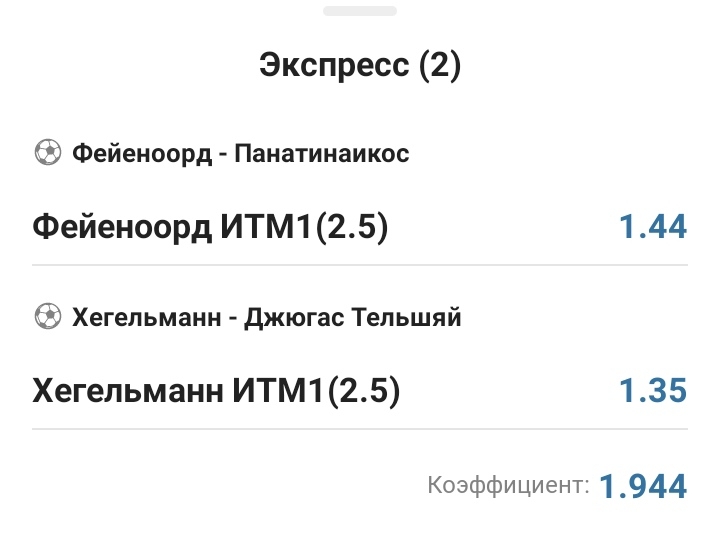Tap the 1.35 odds value
This screenshot has width=720, height=545.
point(652,391)
